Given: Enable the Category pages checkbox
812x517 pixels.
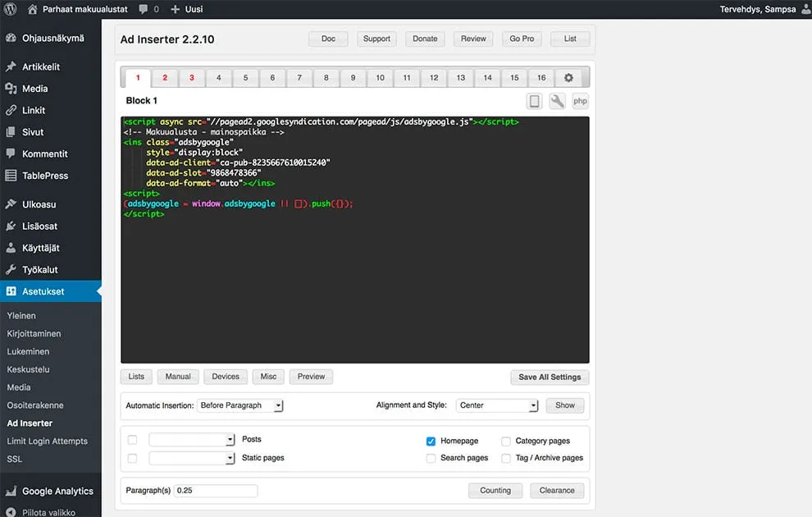Looking at the screenshot, I should 506,441.
